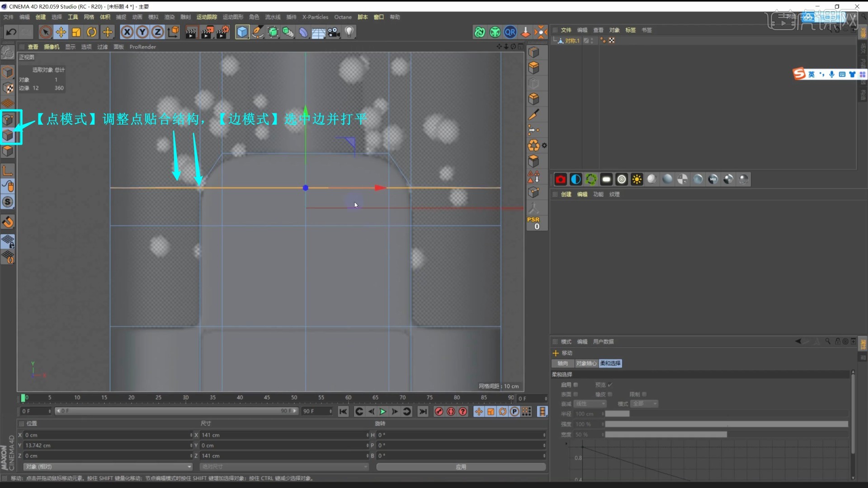Render the active view

pyautogui.click(x=191, y=32)
